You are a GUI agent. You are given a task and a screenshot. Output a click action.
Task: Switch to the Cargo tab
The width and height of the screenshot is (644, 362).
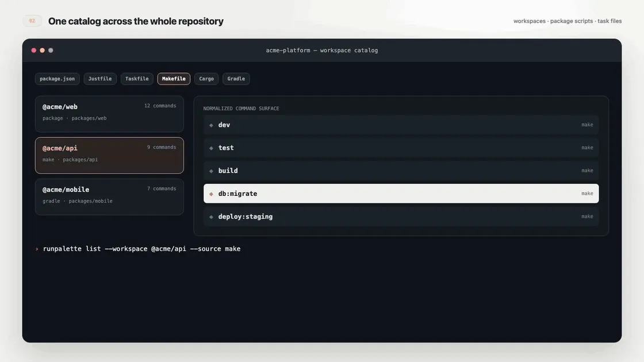click(x=206, y=79)
